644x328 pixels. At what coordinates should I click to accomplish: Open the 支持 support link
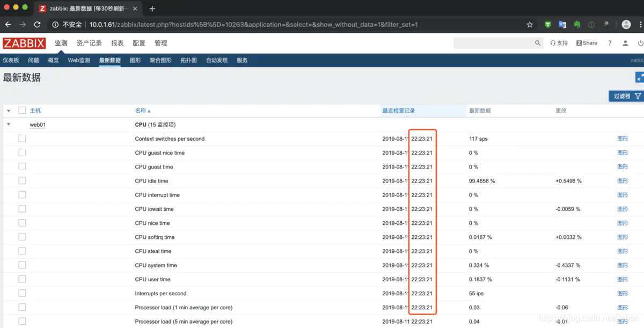[x=559, y=43]
